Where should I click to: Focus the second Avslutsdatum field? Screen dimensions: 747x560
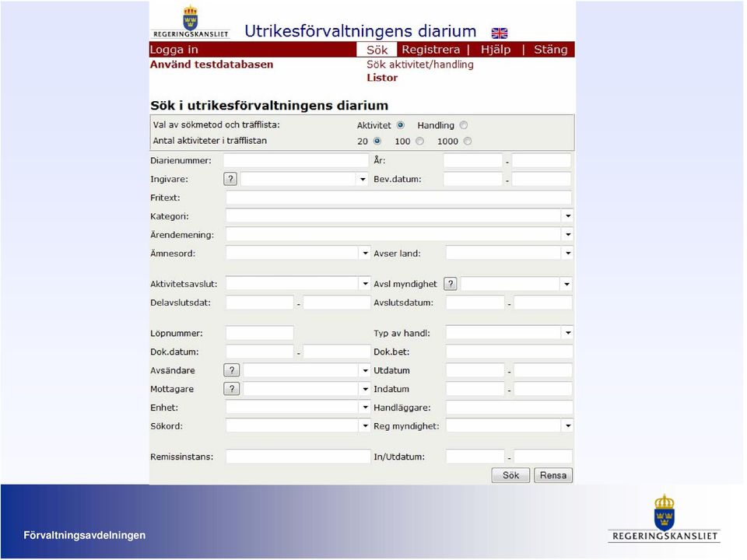pyautogui.click(x=543, y=303)
